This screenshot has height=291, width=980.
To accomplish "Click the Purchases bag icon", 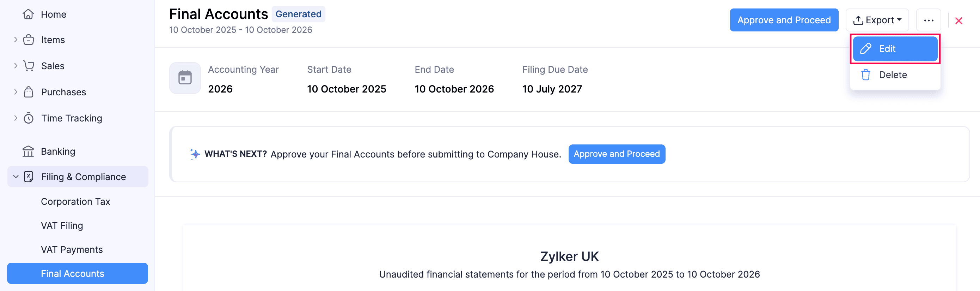I will (29, 92).
